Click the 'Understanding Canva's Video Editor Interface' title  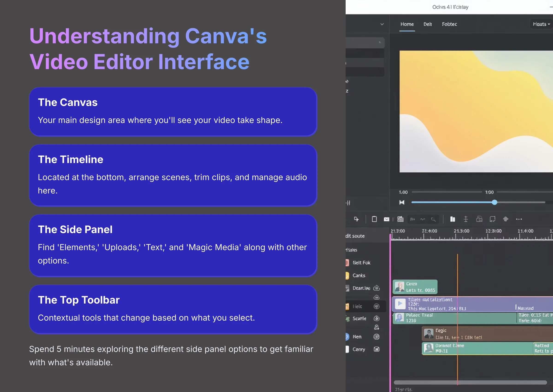pyautogui.click(x=148, y=49)
